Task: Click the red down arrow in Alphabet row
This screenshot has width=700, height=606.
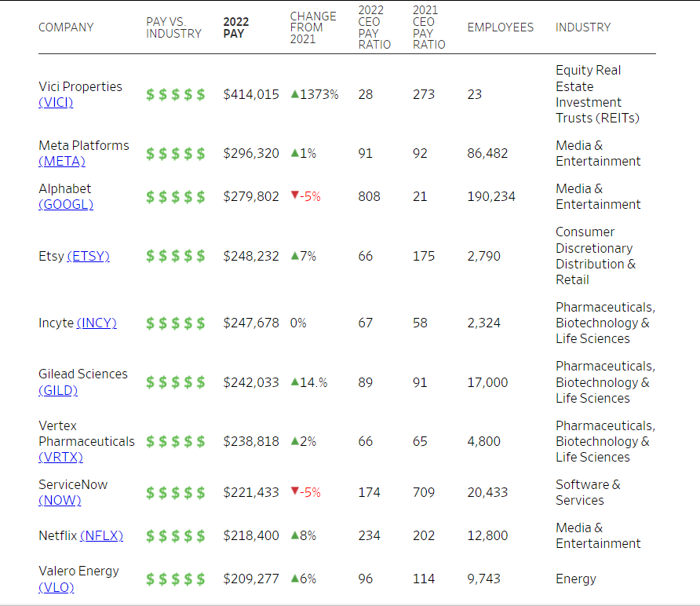Action: 294,195
